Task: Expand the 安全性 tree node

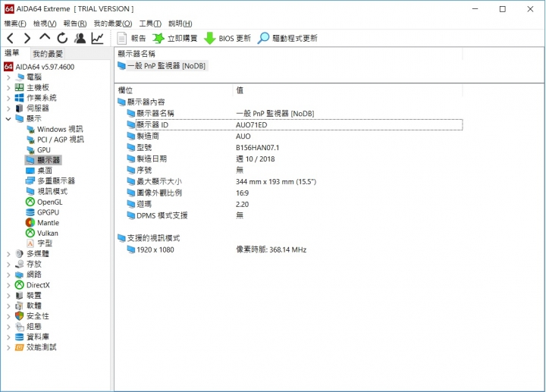Action: pyautogui.click(x=8, y=316)
